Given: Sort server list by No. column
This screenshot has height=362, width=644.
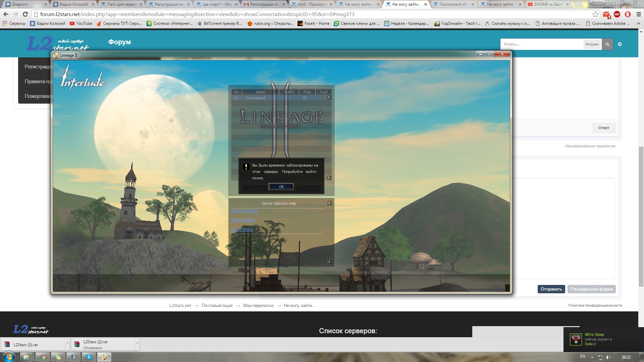Looking at the screenshot, I should (x=236, y=92).
